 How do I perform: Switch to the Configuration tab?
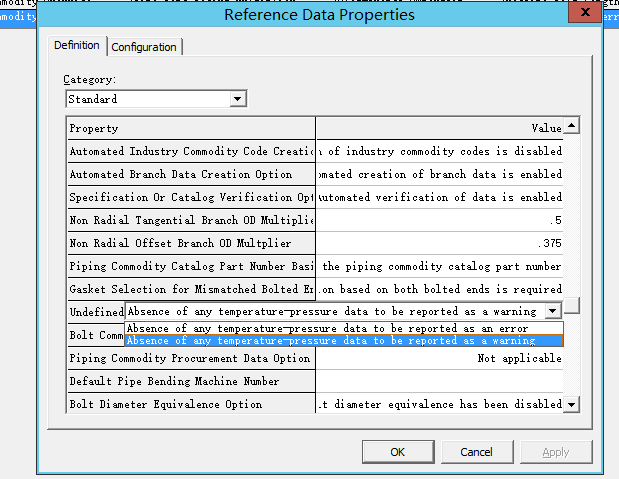point(144,47)
